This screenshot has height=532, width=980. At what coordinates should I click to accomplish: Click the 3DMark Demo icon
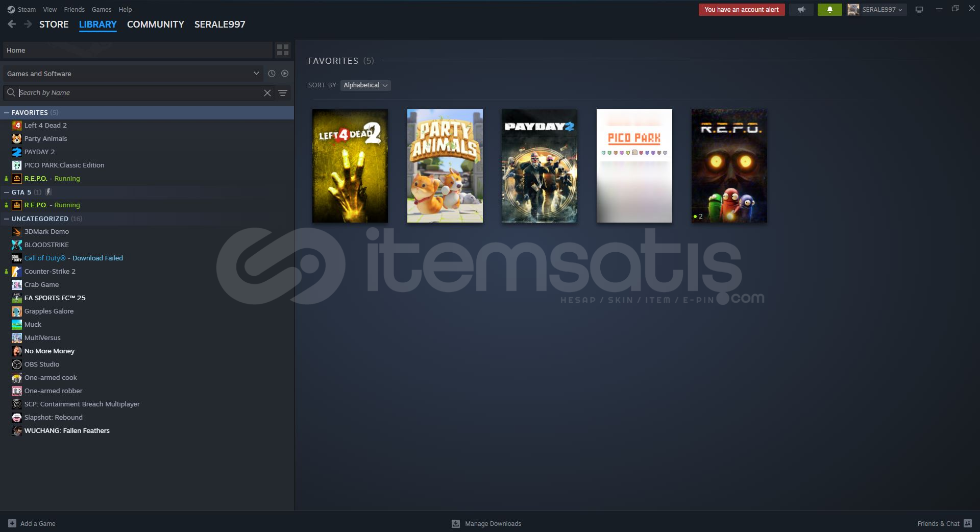pos(17,231)
